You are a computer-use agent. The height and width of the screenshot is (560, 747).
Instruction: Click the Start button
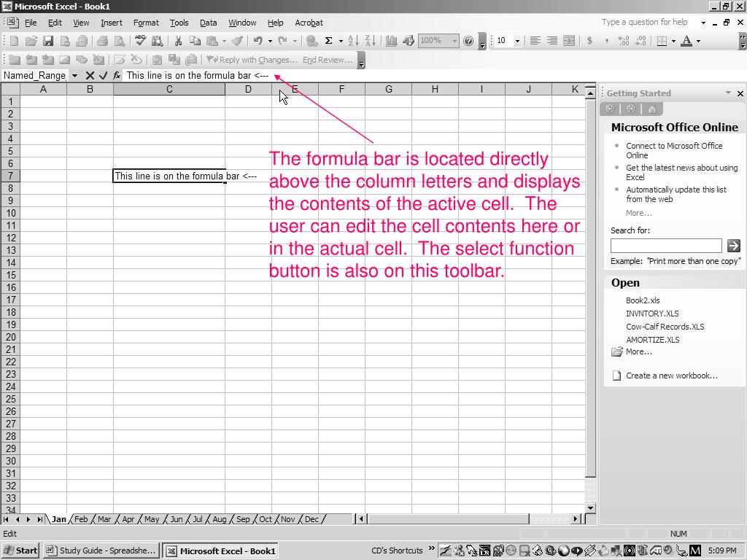point(20,551)
